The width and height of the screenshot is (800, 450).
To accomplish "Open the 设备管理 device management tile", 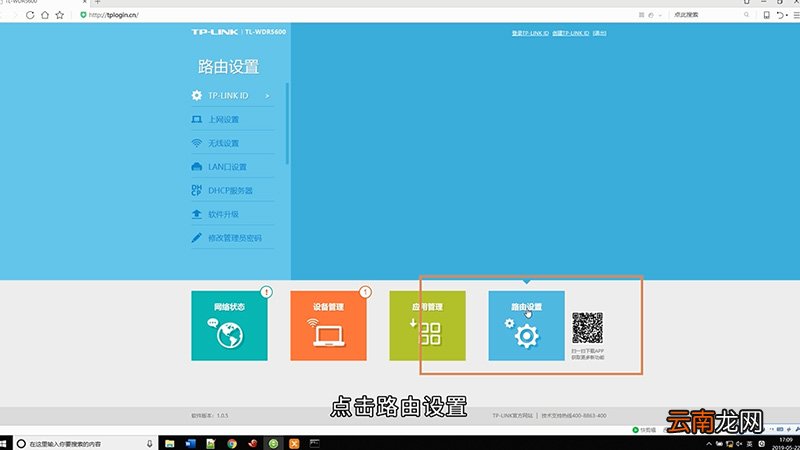I will point(328,326).
